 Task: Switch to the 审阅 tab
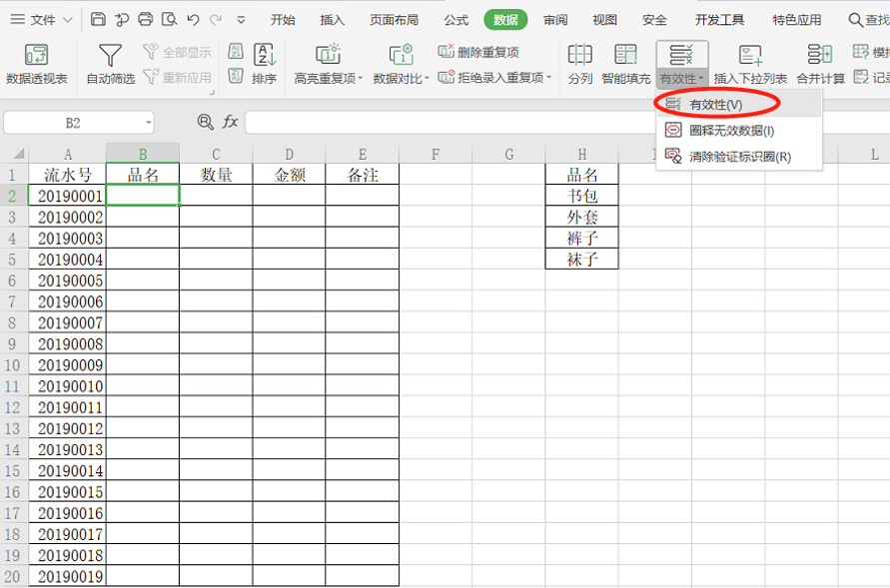[555, 20]
